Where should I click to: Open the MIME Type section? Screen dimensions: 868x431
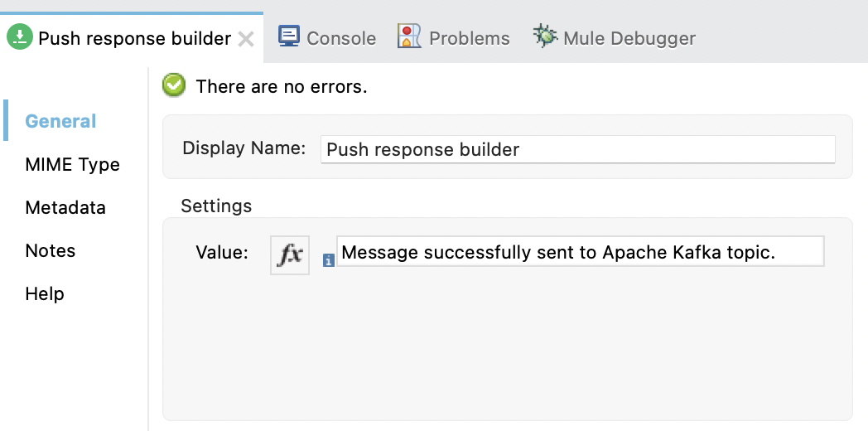pos(72,165)
